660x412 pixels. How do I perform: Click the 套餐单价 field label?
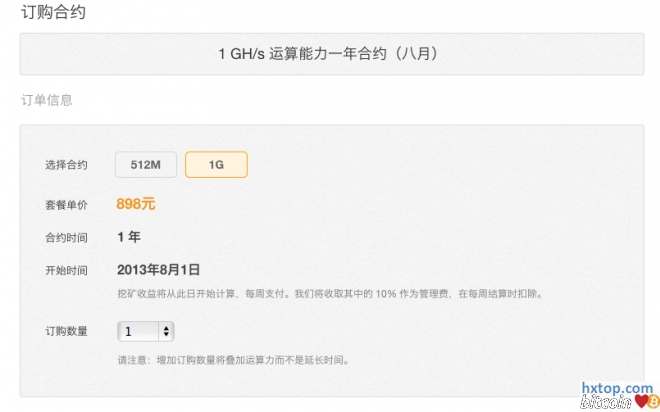[66, 205]
